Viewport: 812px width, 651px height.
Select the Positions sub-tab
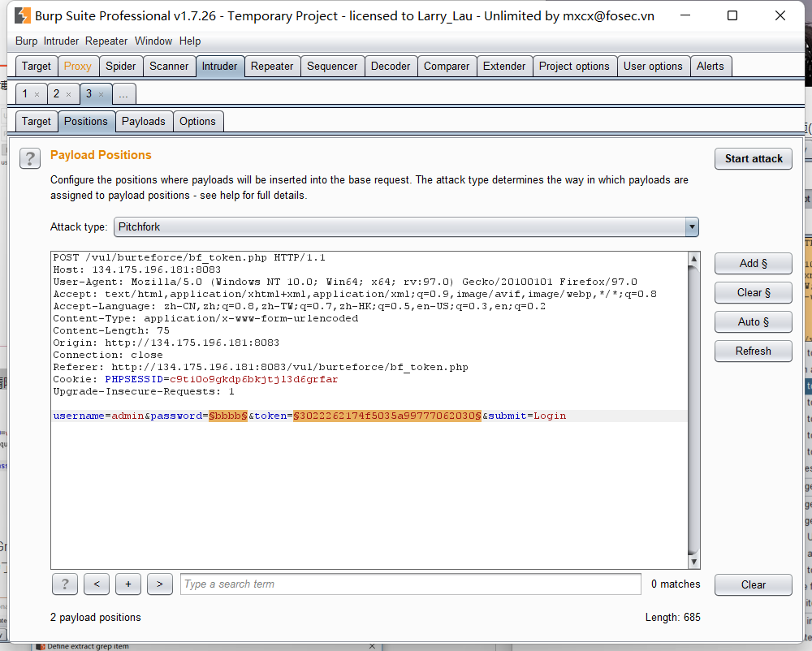click(x=86, y=121)
